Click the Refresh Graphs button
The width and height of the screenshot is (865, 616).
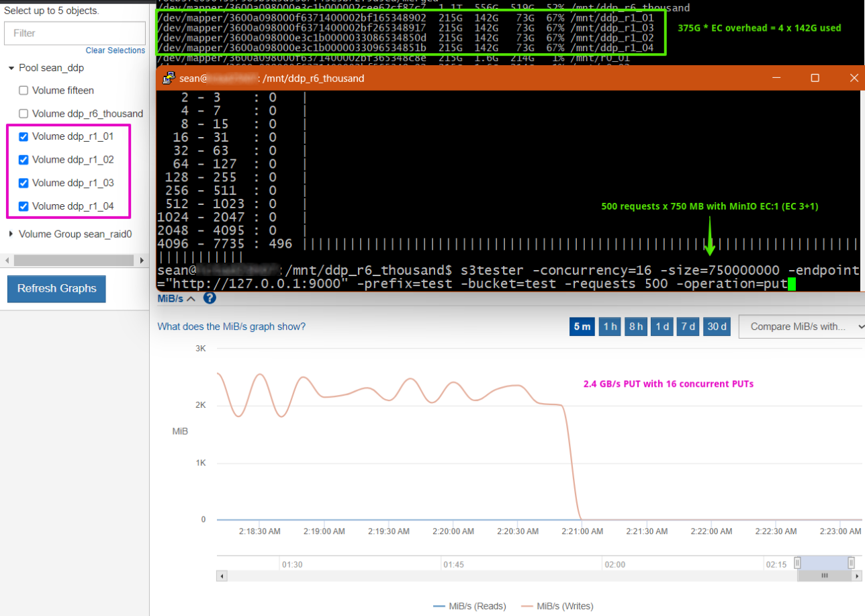coord(56,289)
